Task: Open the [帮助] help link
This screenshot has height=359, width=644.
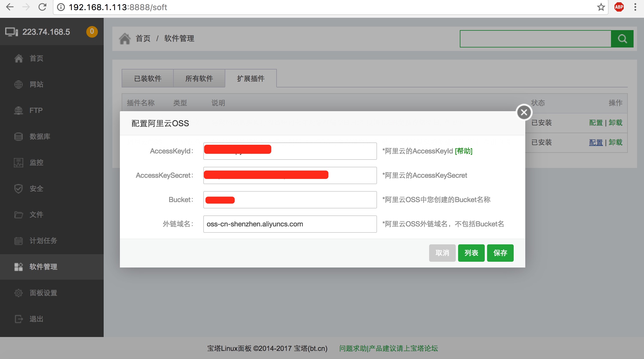Action: (464, 151)
